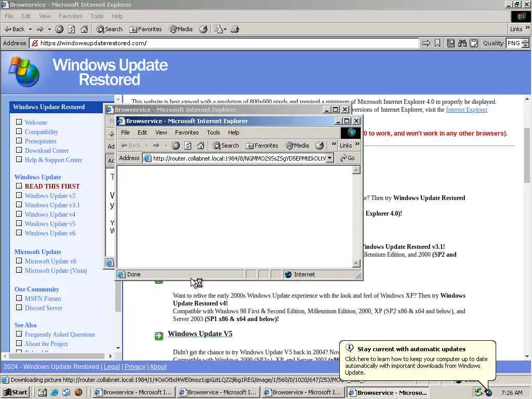Open inner window Edit menu

click(142, 132)
